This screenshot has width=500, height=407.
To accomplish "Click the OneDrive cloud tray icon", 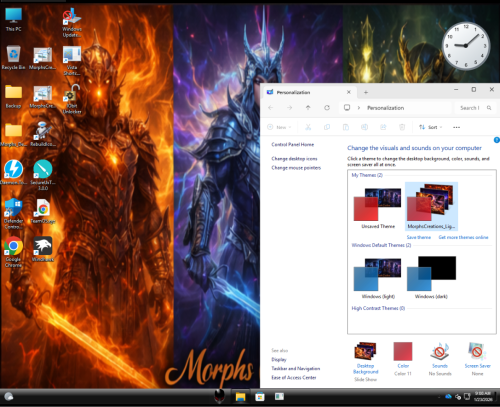I will tap(448, 396).
